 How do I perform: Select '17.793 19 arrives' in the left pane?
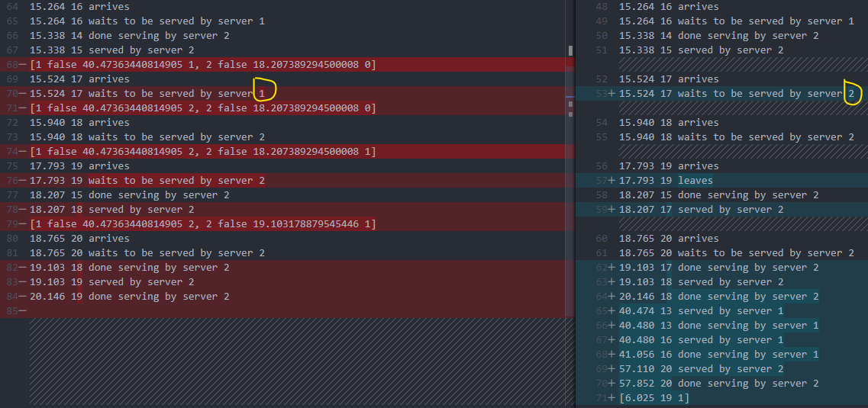click(79, 165)
